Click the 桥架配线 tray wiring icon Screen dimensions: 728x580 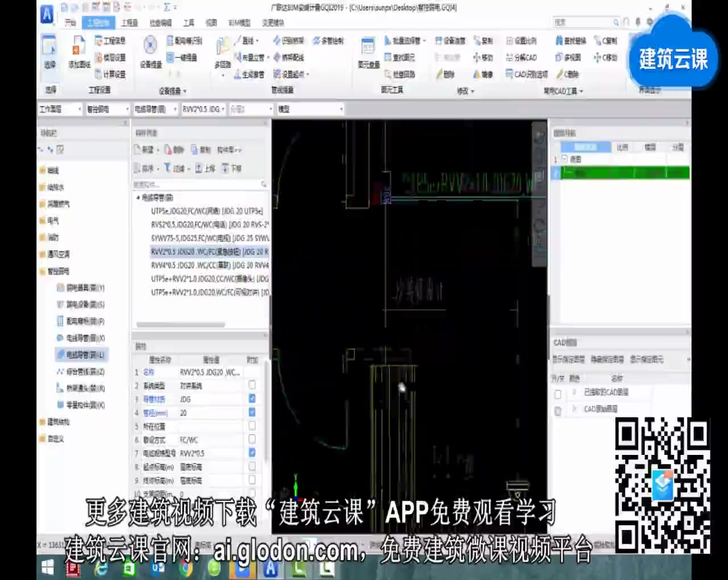[x=288, y=57]
